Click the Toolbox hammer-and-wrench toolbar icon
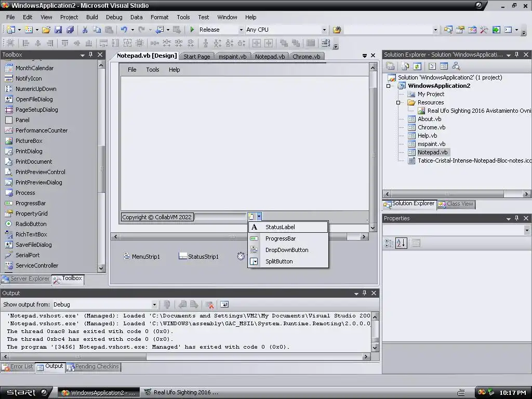This screenshot has height=399, width=532. [x=484, y=30]
